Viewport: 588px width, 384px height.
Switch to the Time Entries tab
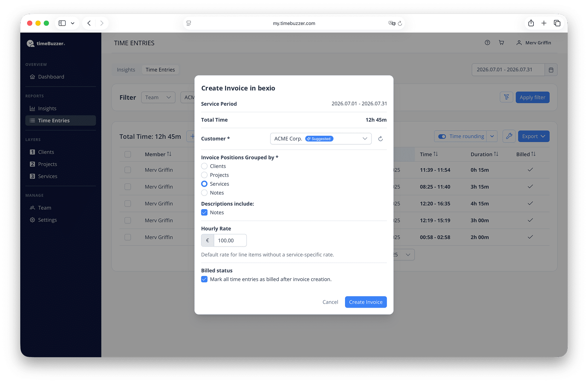tap(160, 70)
